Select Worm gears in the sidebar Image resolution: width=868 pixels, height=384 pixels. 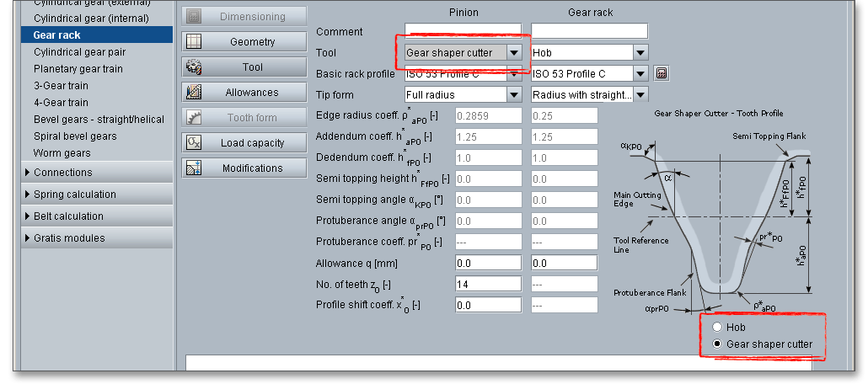pos(62,153)
